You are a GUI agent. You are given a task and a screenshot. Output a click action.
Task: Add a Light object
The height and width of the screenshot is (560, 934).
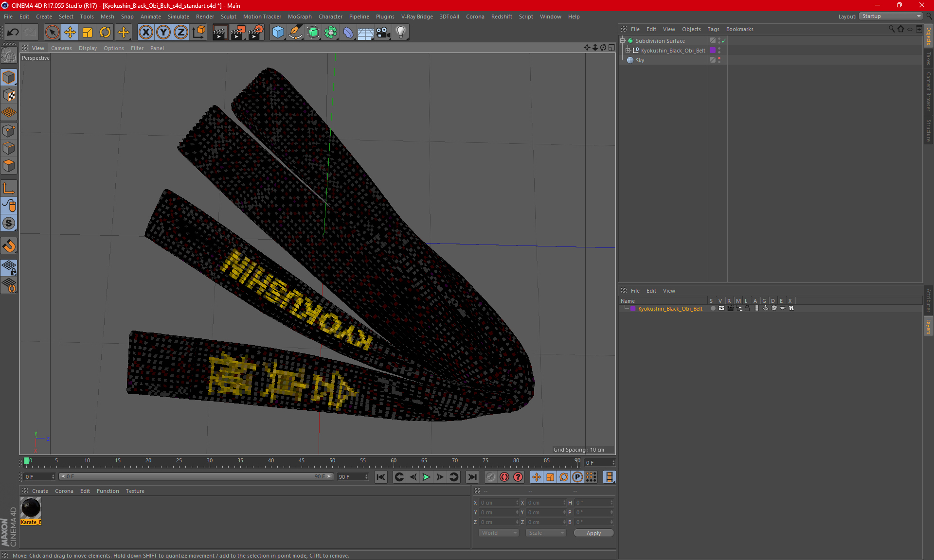[x=401, y=33]
